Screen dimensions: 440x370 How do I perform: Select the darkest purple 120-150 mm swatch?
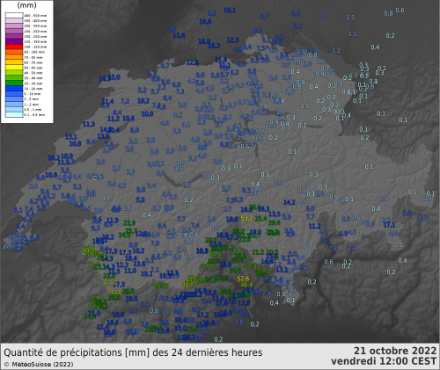click(x=14, y=41)
